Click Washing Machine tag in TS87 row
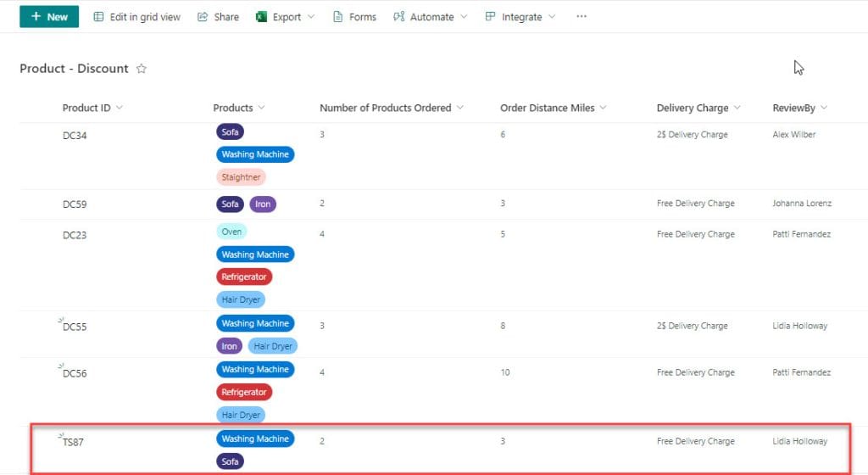868x475 pixels. point(255,439)
